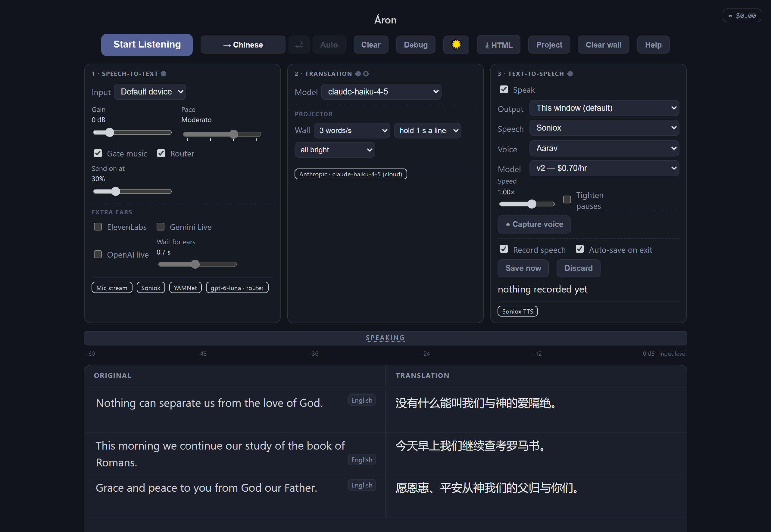Click the Discard button

(578, 268)
